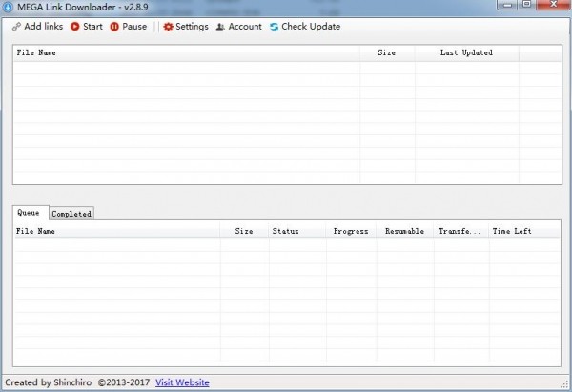
Task: Click the window resize grip corner
Action: pos(565,383)
